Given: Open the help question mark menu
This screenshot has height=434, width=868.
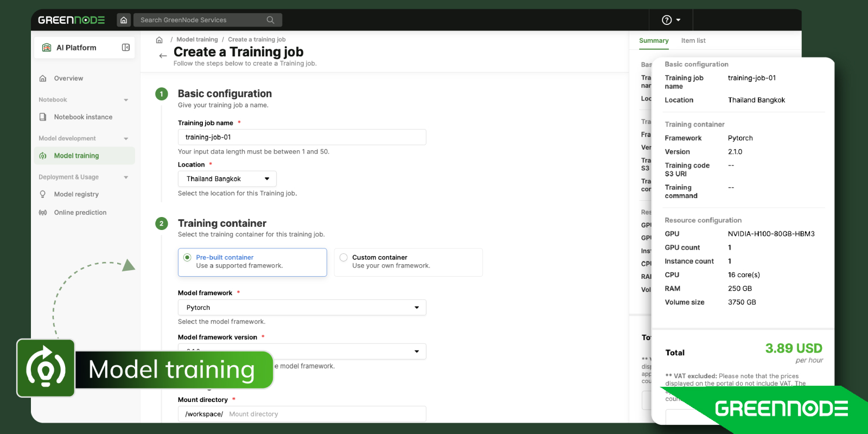Looking at the screenshot, I should point(667,20).
